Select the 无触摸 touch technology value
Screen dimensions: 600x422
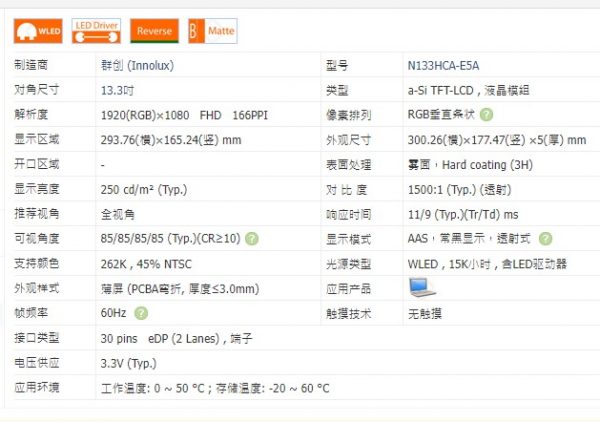click(x=425, y=313)
